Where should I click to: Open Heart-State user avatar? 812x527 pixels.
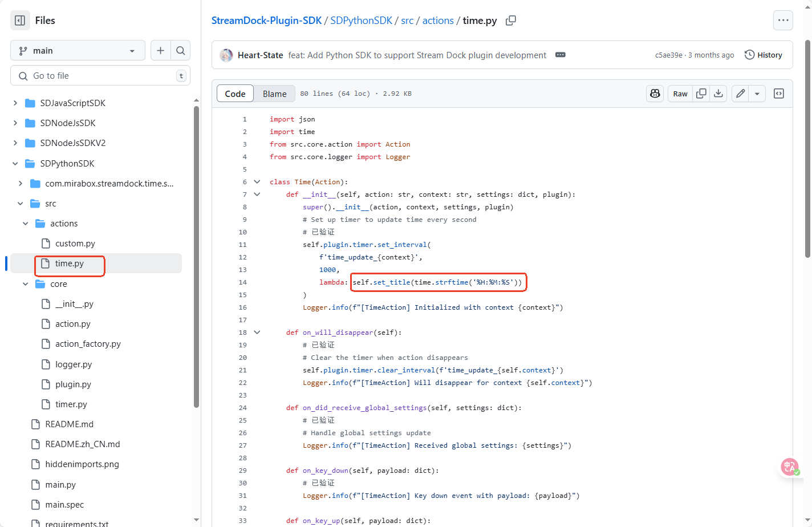coord(226,55)
